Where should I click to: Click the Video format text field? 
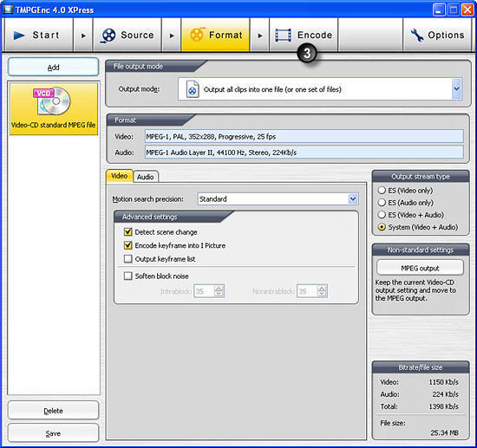coord(304,136)
